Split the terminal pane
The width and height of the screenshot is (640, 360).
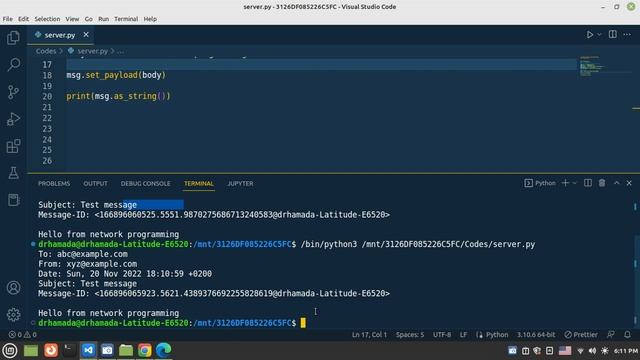588,183
